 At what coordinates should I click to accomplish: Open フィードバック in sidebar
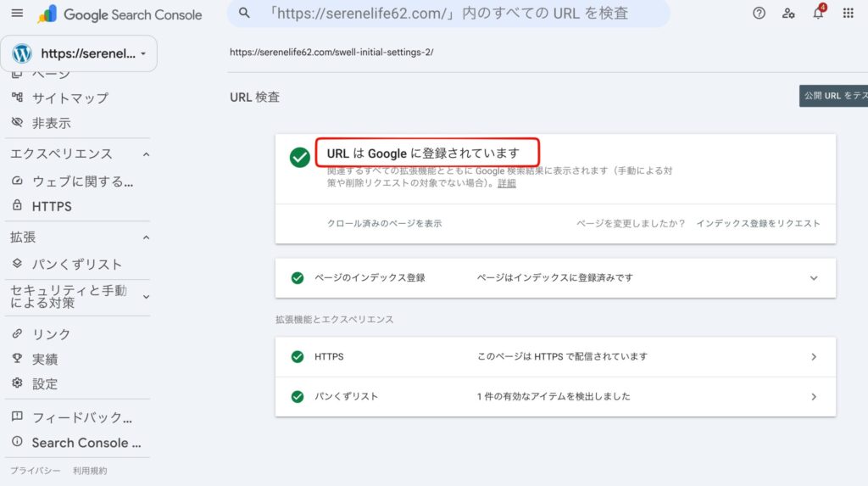82,416
